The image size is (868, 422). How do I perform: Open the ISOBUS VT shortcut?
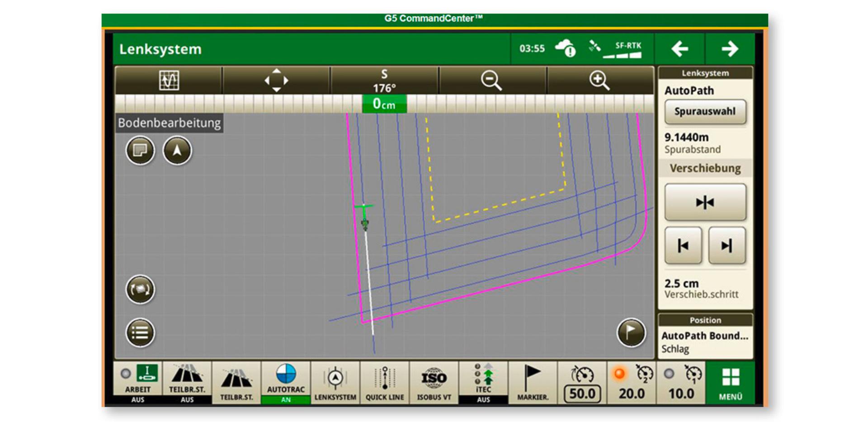(x=434, y=383)
